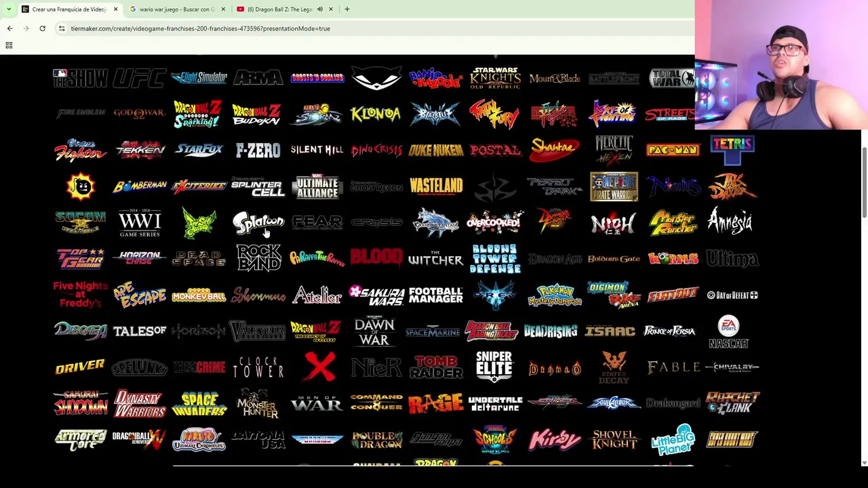This screenshot has width=868, height=488.
Task: Click the Shovel Knight logo
Action: click(x=614, y=439)
